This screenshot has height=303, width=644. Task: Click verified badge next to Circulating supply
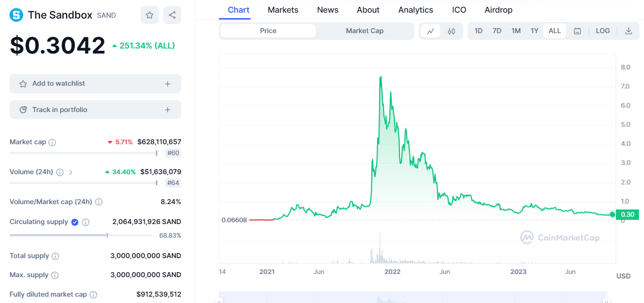75,222
